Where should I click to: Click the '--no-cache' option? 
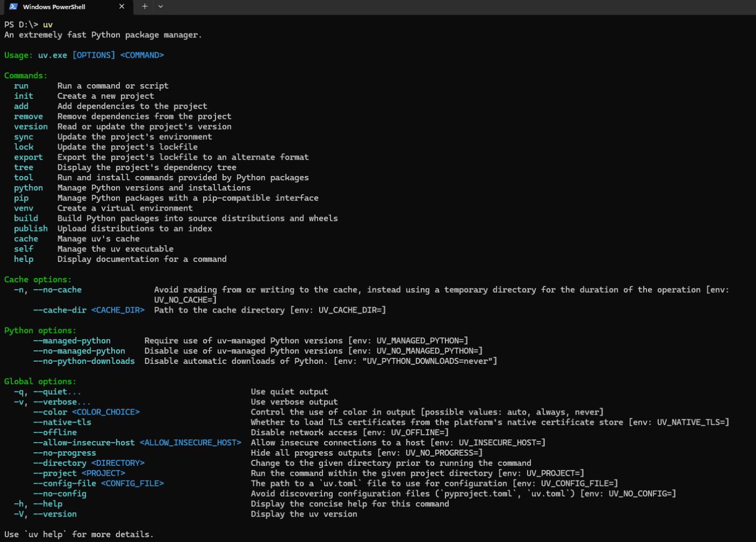57,290
